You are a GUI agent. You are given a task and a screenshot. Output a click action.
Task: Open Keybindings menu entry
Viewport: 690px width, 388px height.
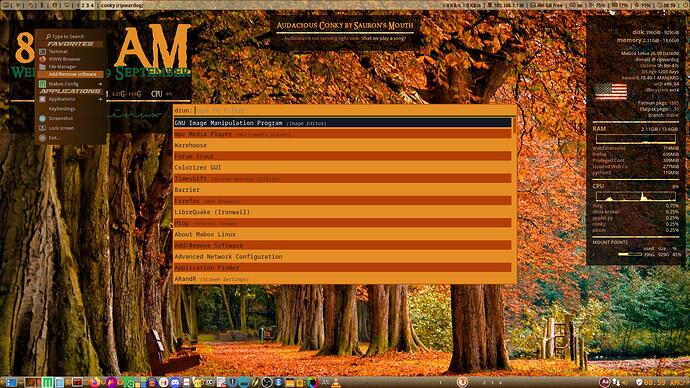pyautogui.click(x=70, y=109)
